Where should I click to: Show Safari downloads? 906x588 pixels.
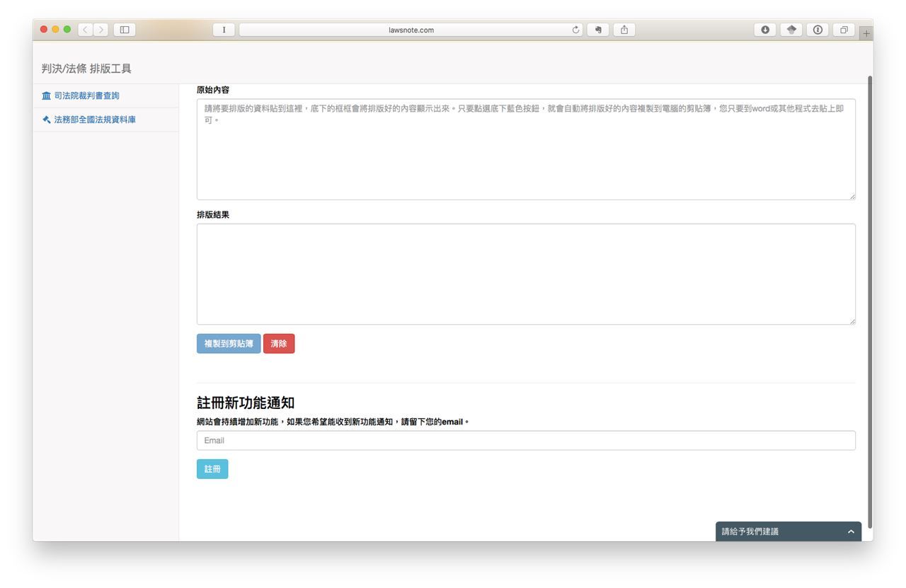click(x=765, y=30)
